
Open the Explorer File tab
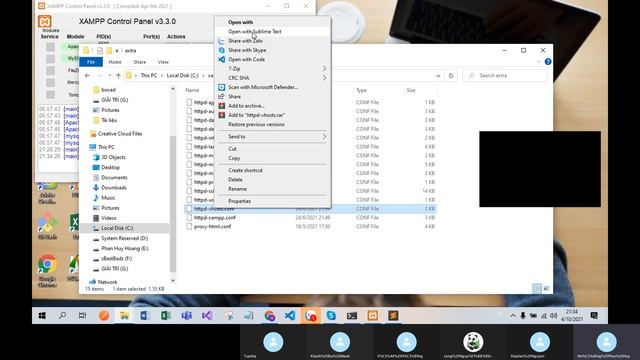pyautogui.click(x=91, y=62)
